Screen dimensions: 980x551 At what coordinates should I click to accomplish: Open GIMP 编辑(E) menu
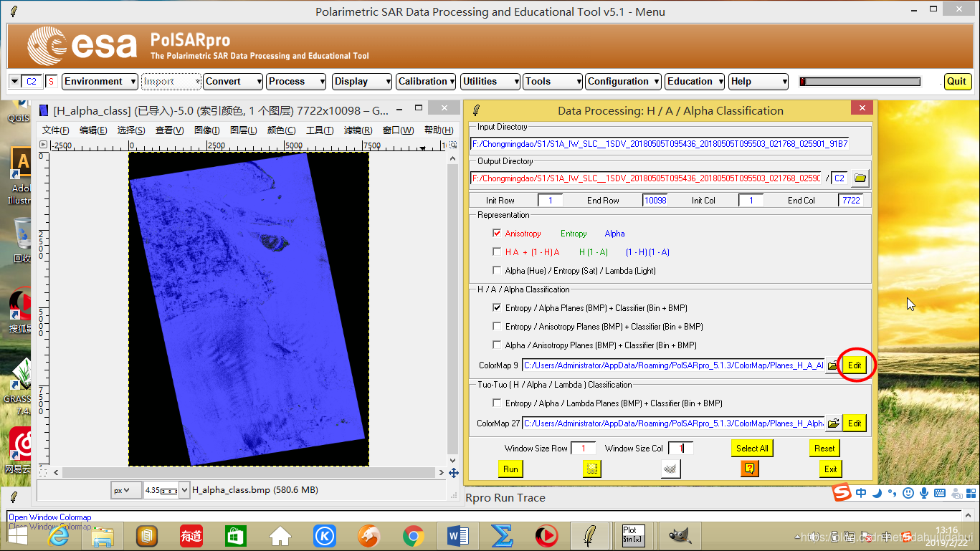92,130
